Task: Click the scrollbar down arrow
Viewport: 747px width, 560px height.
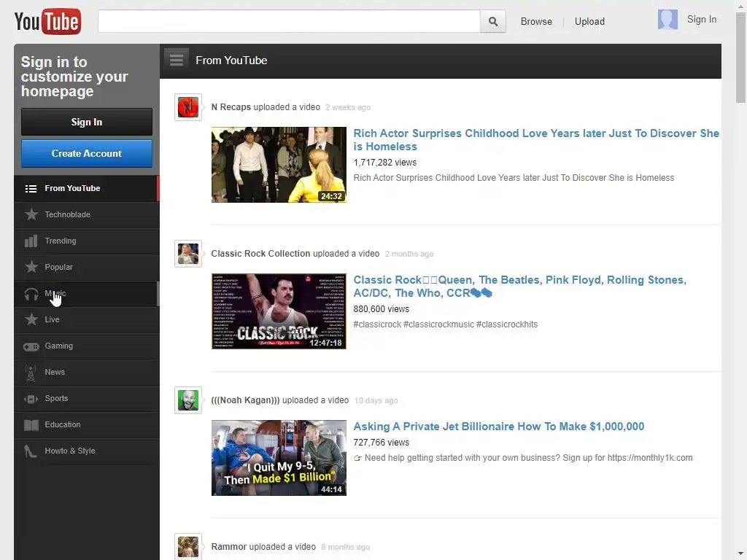Action: pos(740,554)
